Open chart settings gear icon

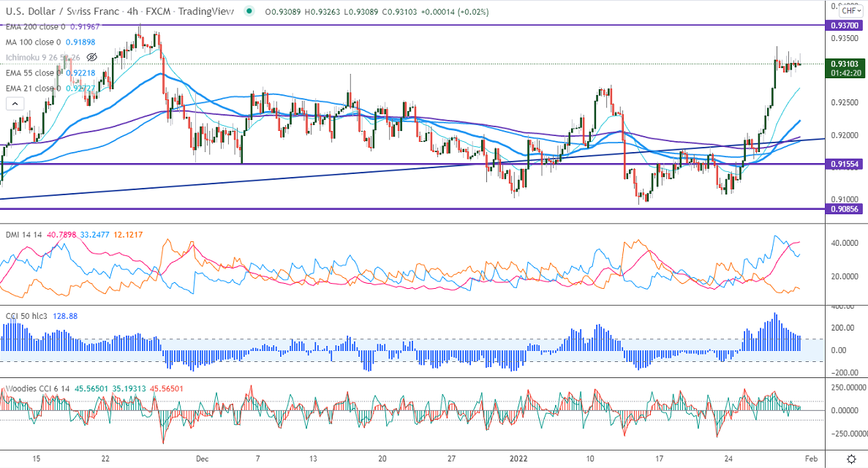click(852, 458)
